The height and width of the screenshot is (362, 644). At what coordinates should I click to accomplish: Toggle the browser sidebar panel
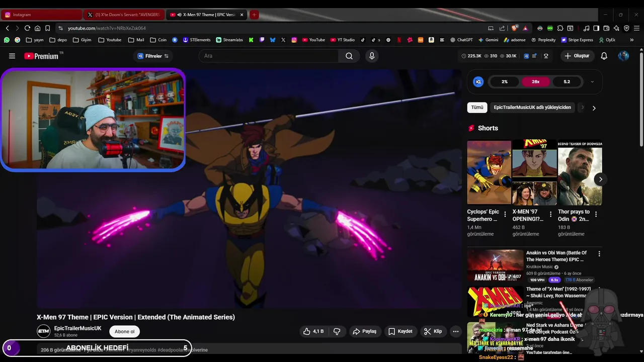(596, 28)
